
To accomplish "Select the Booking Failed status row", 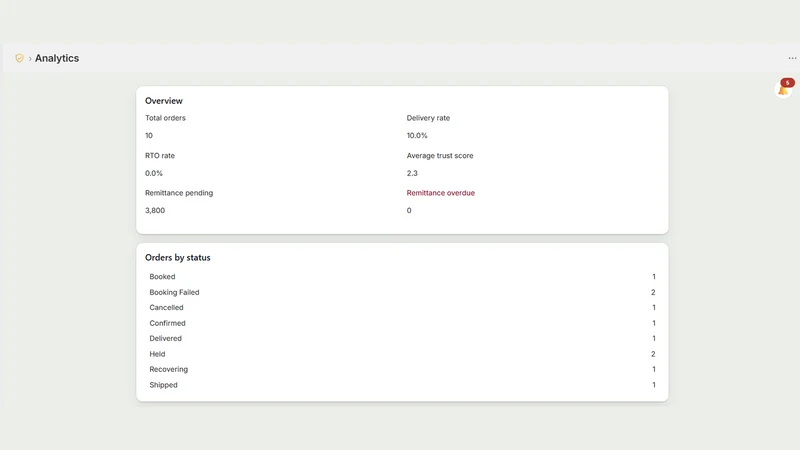I will click(402, 292).
